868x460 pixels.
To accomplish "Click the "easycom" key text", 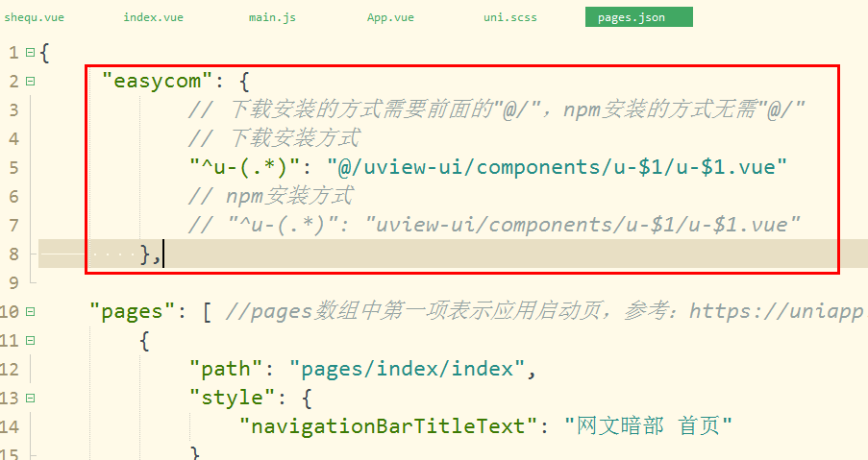I will coord(158,82).
